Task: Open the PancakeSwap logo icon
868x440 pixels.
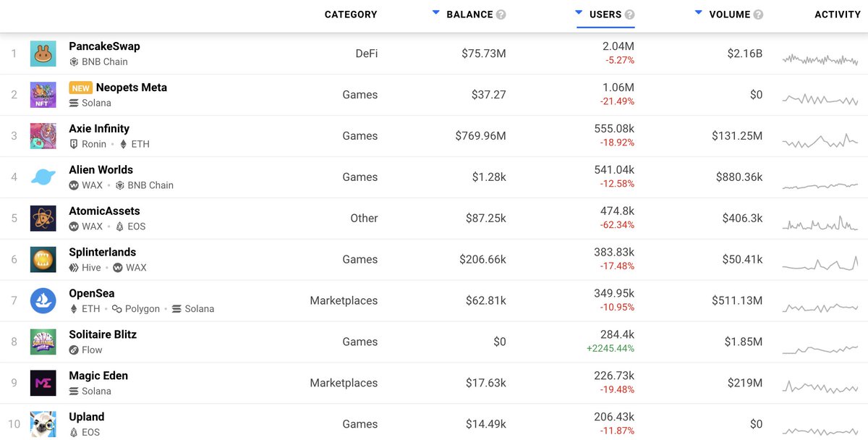Action: [43, 54]
